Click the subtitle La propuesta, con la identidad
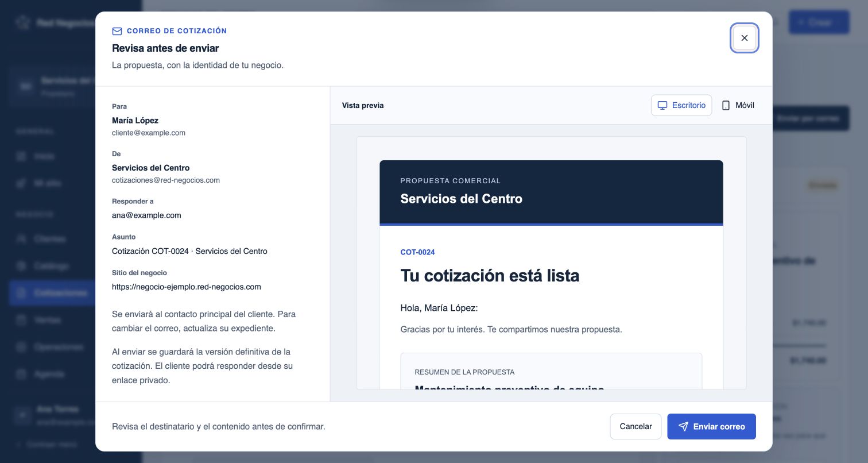The image size is (868, 463). coord(197,65)
